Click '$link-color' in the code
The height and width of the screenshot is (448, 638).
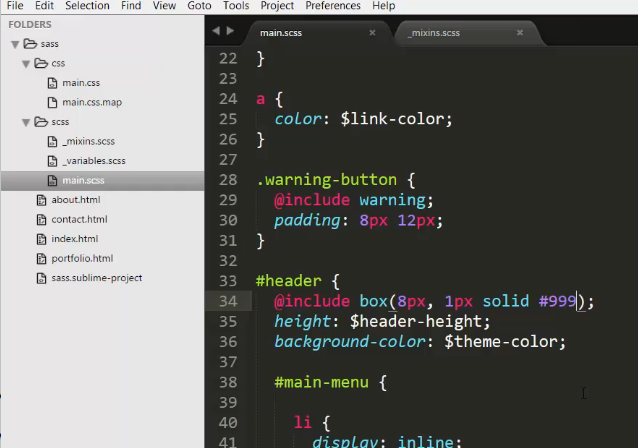[392, 119]
